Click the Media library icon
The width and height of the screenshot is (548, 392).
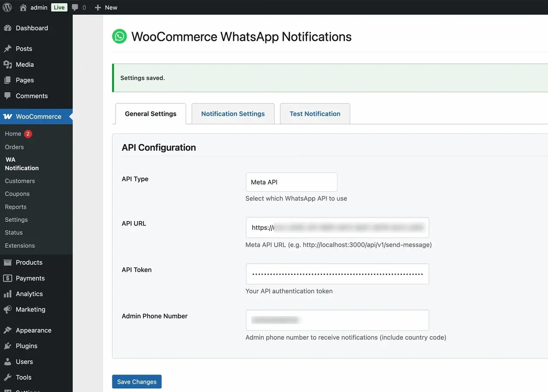click(8, 65)
